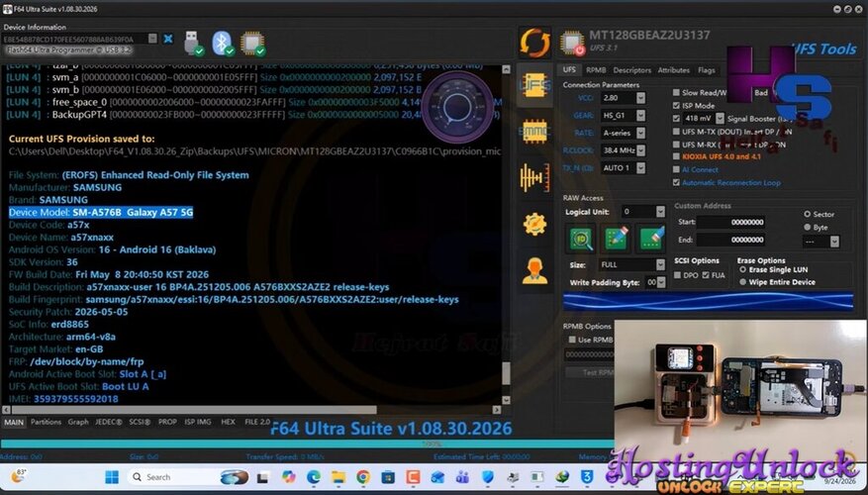The width and height of the screenshot is (868, 495).
Task: Enable KIOXIA UFS 4.0 and 4.1 checkbox
Action: (676, 156)
